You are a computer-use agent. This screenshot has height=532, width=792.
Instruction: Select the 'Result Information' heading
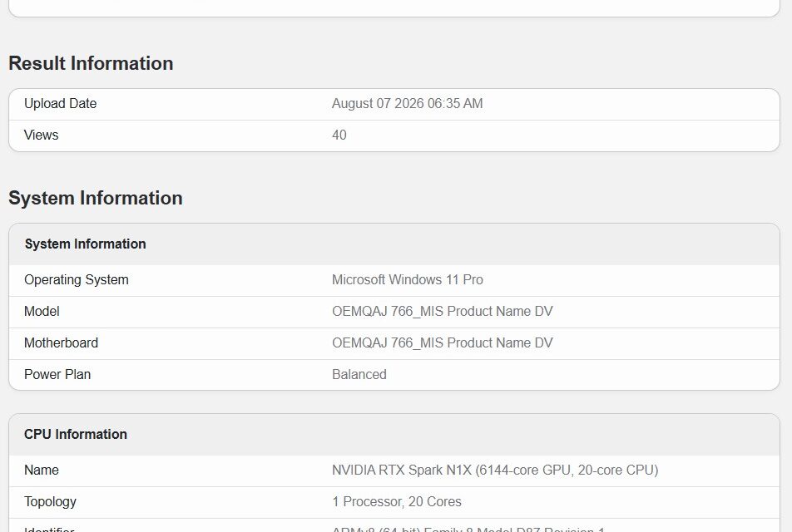tap(91, 64)
